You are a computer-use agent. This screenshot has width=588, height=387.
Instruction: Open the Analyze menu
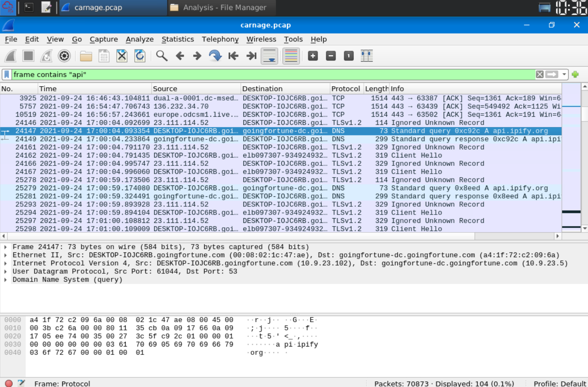click(140, 39)
